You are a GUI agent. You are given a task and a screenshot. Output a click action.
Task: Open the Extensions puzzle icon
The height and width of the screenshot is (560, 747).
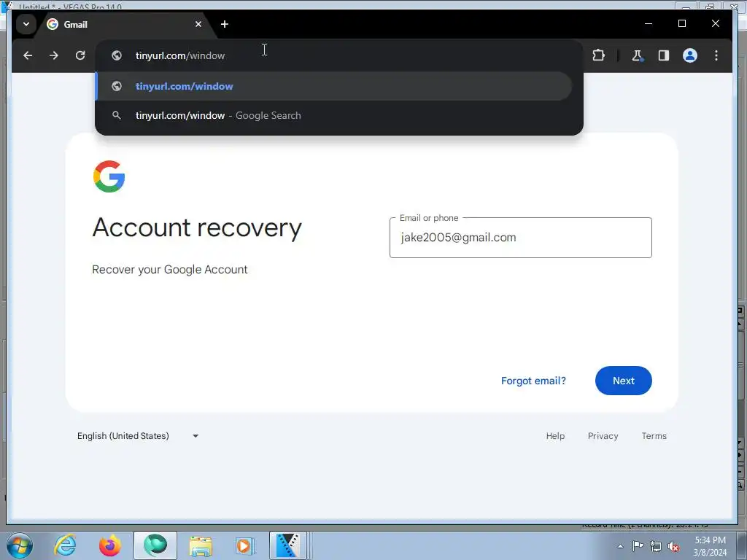coord(598,55)
